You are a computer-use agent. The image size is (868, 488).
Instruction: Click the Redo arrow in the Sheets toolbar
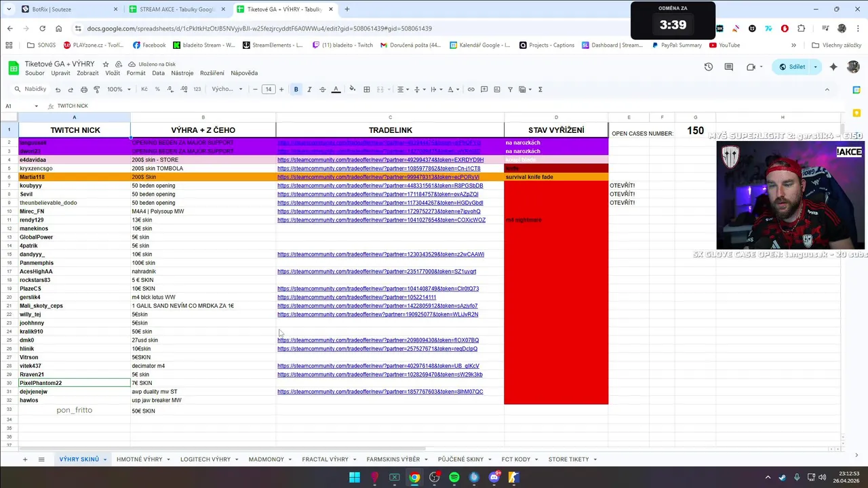pyautogui.click(x=71, y=89)
